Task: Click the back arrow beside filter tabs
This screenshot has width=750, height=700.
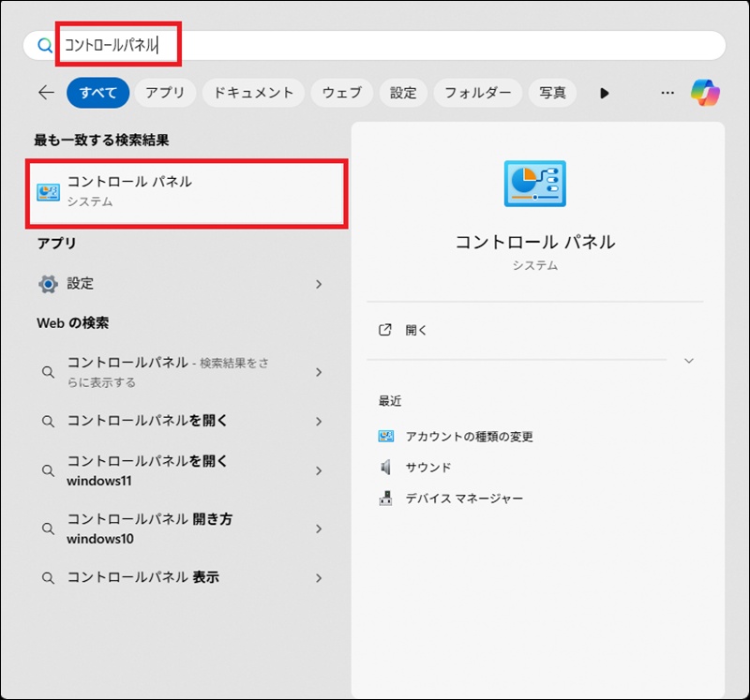Action: tap(46, 93)
